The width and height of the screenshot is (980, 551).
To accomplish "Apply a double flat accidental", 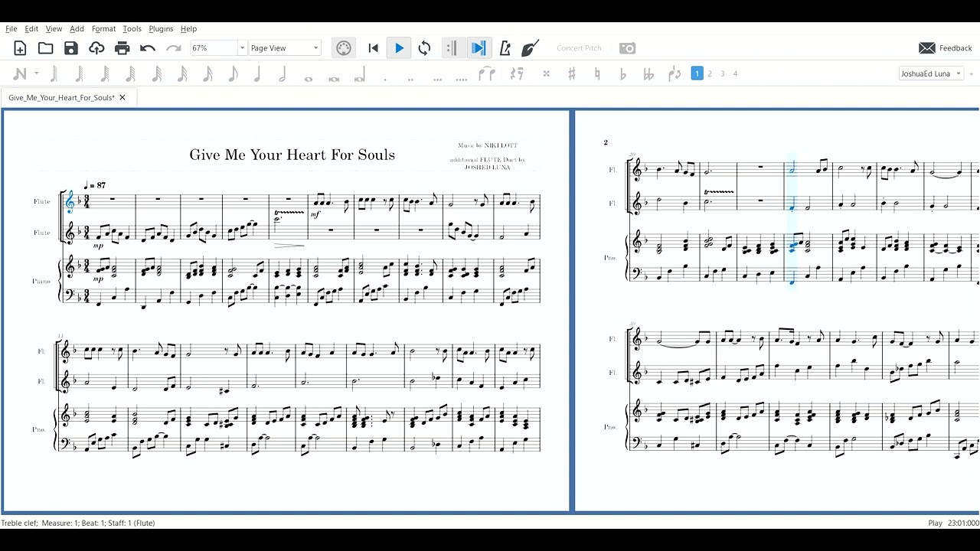I will click(648, 74).
